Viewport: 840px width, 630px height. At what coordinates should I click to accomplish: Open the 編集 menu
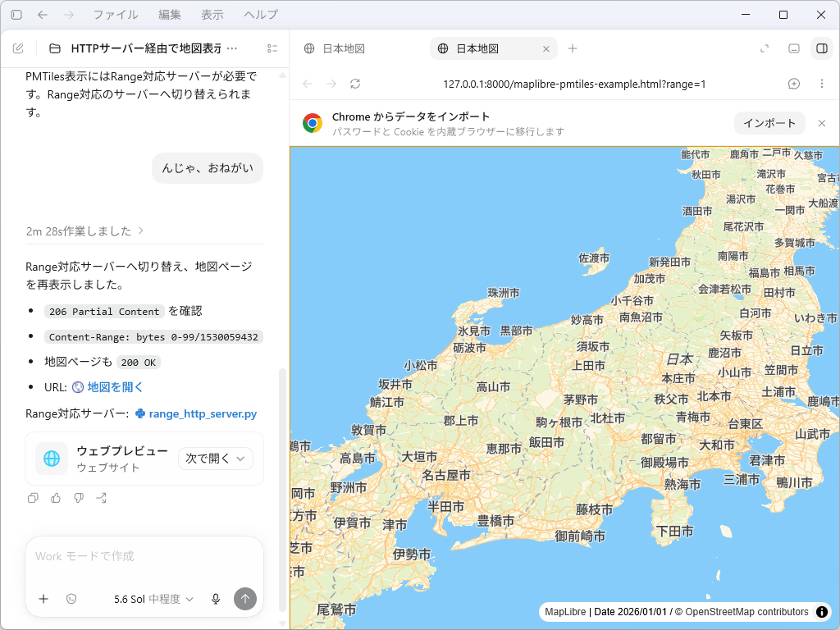[x=169, y=15]
